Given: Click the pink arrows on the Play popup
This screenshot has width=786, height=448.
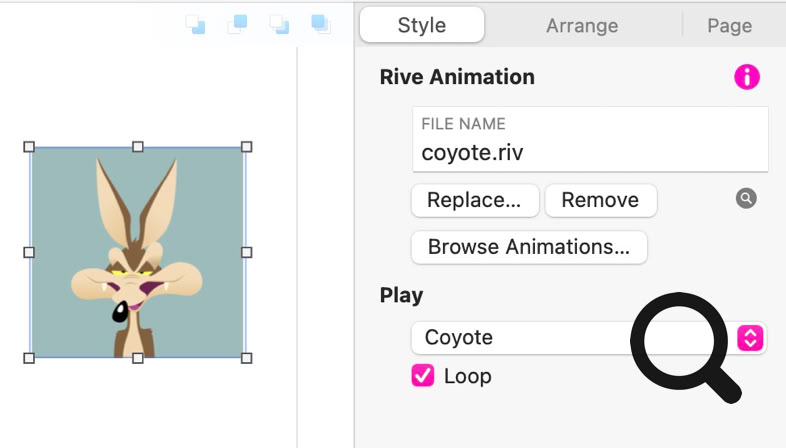Looking at the screenshot, I should [x=750, y=338].
